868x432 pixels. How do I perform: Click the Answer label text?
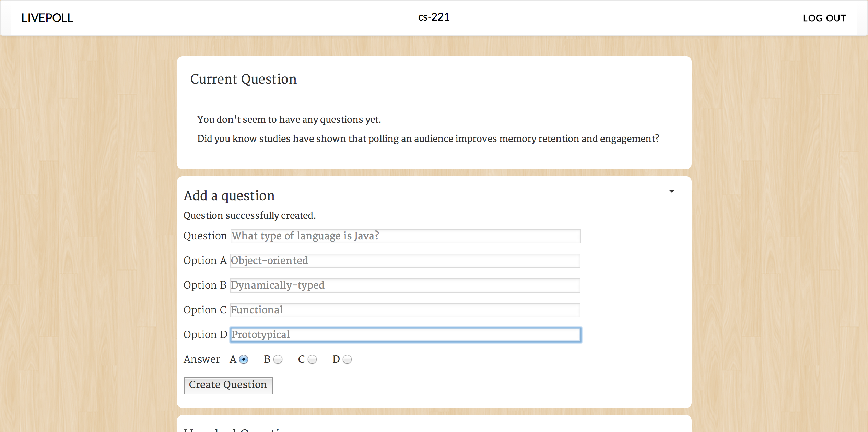click(x=202, y=359)
